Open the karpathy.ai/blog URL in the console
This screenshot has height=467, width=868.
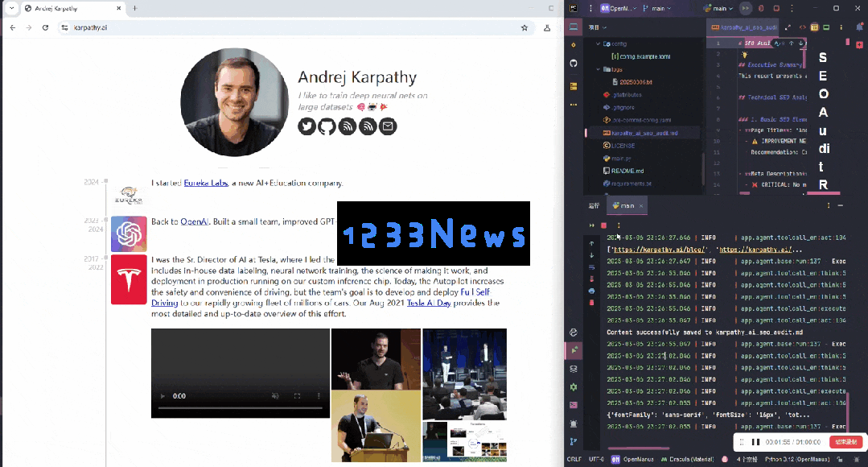coord(660,250)
